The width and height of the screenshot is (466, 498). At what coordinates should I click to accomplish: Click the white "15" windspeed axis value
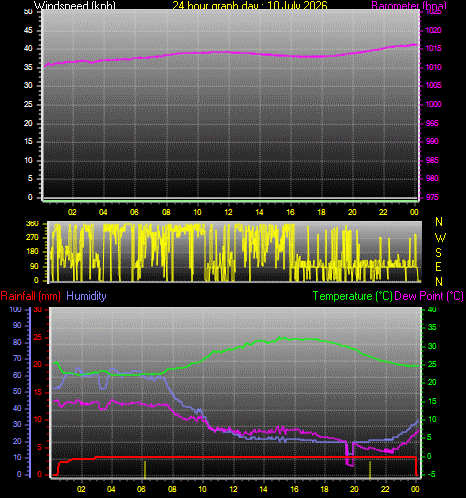[28, 141]
